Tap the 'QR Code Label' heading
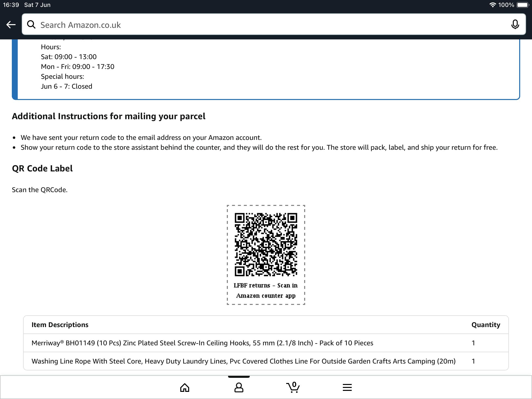This screenshot has height=399, width=532. (x=42, y=168)
